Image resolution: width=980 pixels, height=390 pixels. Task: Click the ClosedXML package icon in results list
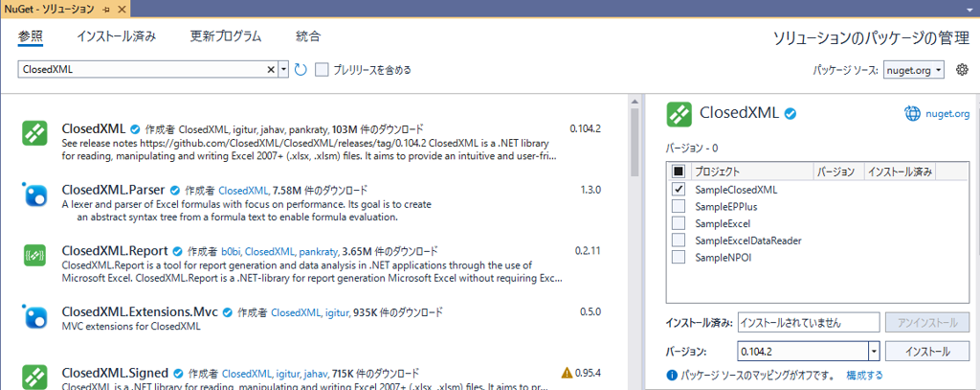35,132
